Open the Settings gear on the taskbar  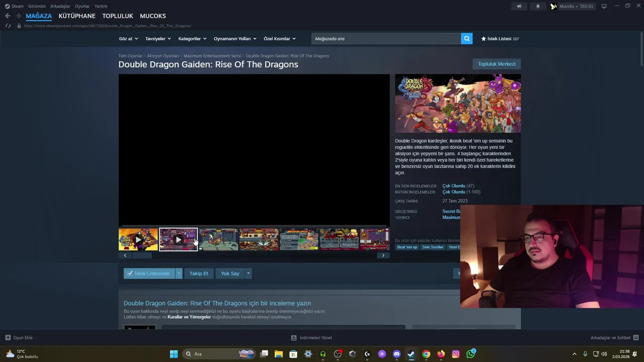pos(308,354)
